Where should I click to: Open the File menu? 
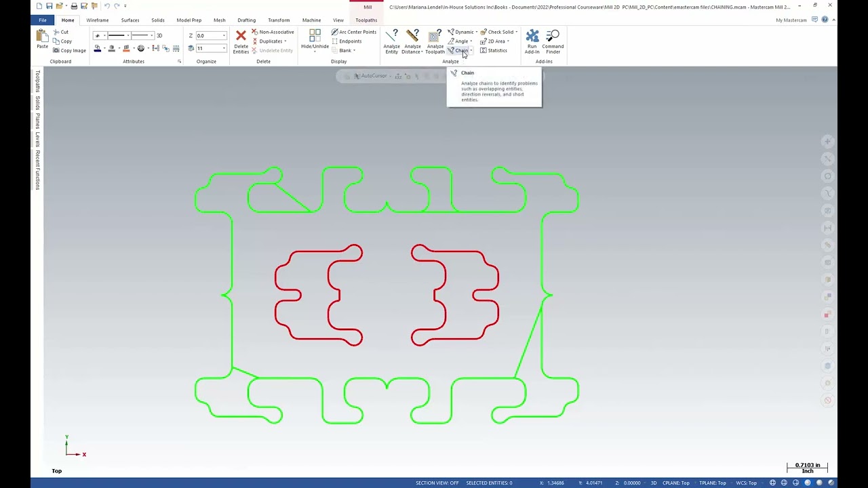tap(43, 20)
